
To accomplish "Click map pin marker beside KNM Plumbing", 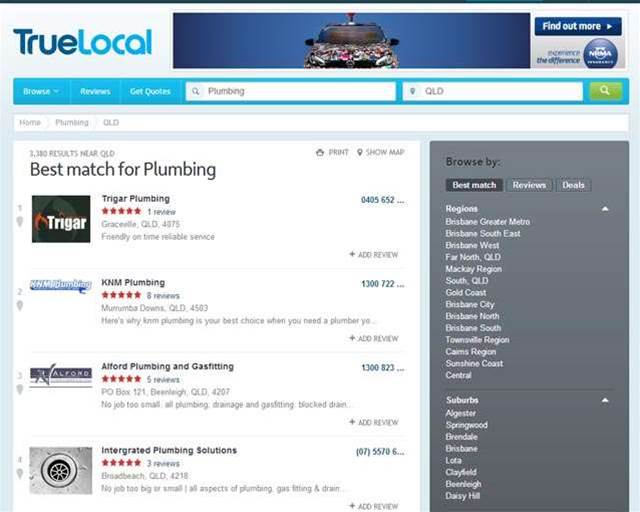I will (x=20, y=305).
